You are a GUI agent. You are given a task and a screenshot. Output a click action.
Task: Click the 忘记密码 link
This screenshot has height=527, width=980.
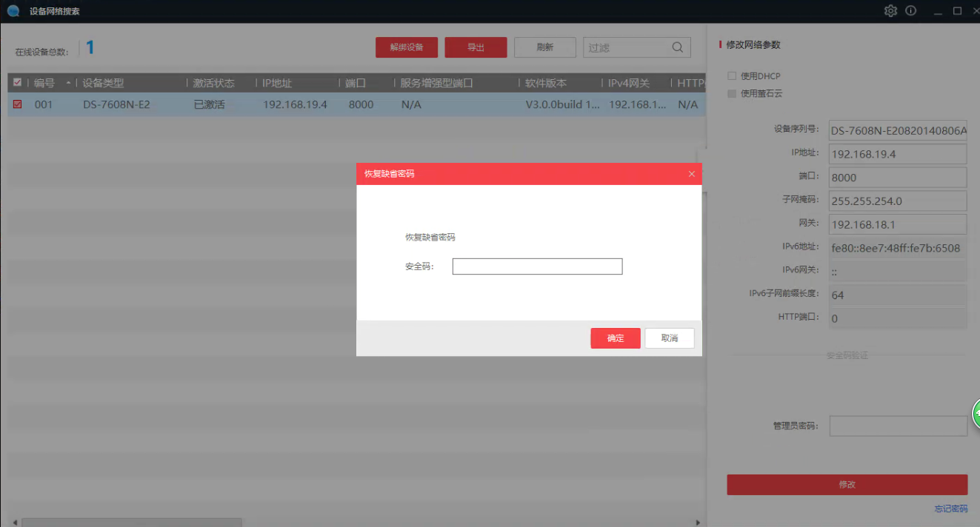950,508
